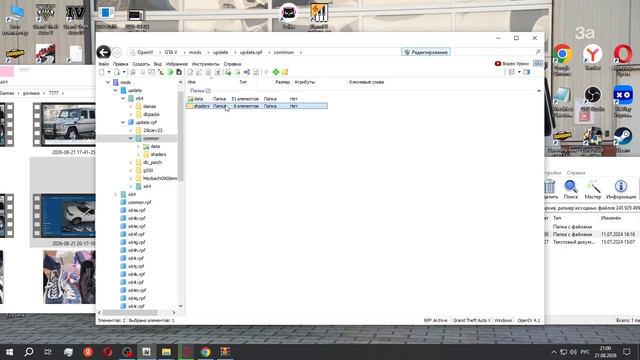
Task: Select x64a.rpf in the tree
Action: pyautogui.click(x=136, y=210)
